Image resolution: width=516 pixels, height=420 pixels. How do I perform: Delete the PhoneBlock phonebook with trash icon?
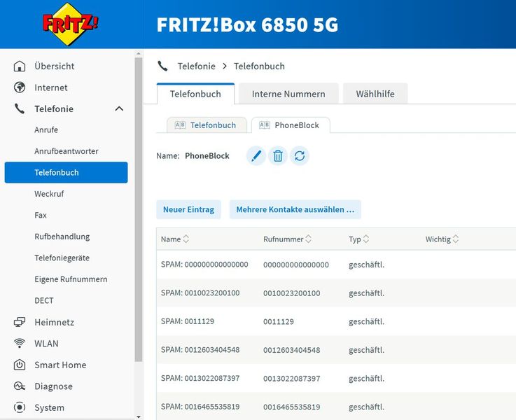278,155
